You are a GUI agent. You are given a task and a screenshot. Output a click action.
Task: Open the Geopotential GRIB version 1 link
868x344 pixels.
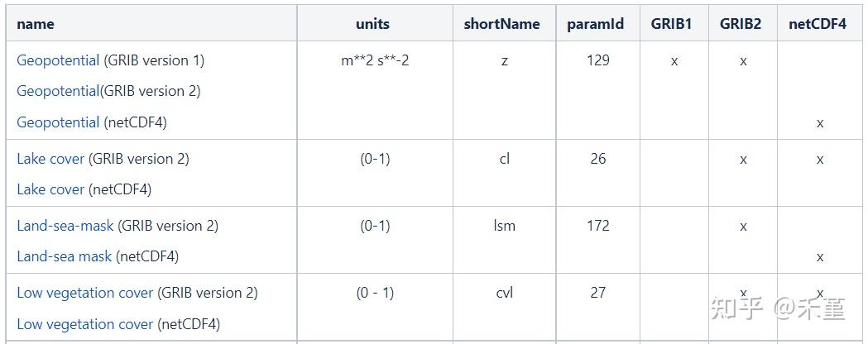(x=58, y=60)
